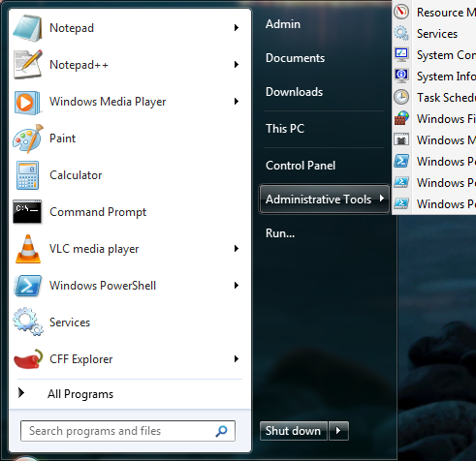Open Documents from the Start menu
Viewport: 476px width, 461px height.
(x=295, y=58)
